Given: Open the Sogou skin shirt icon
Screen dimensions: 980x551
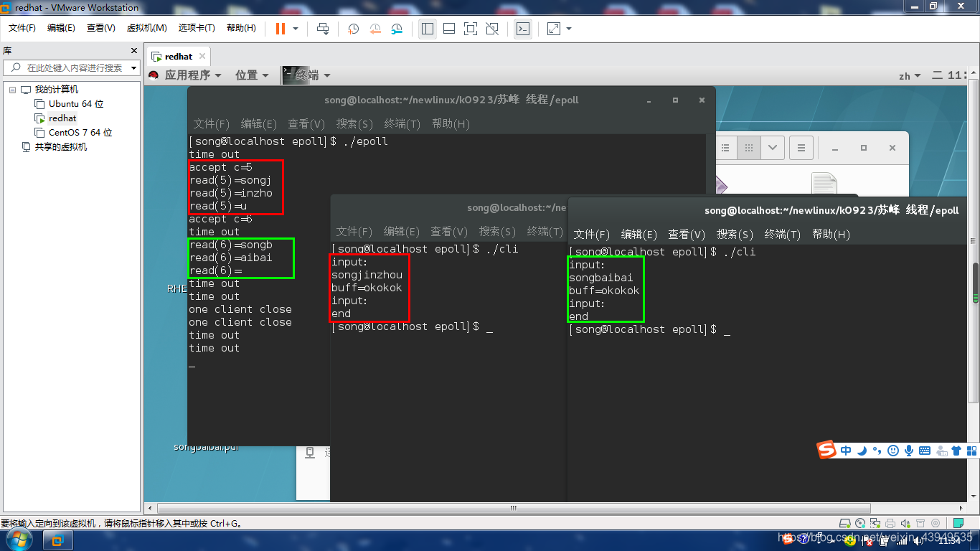Looking at the screenshot, I should point(956,451).
